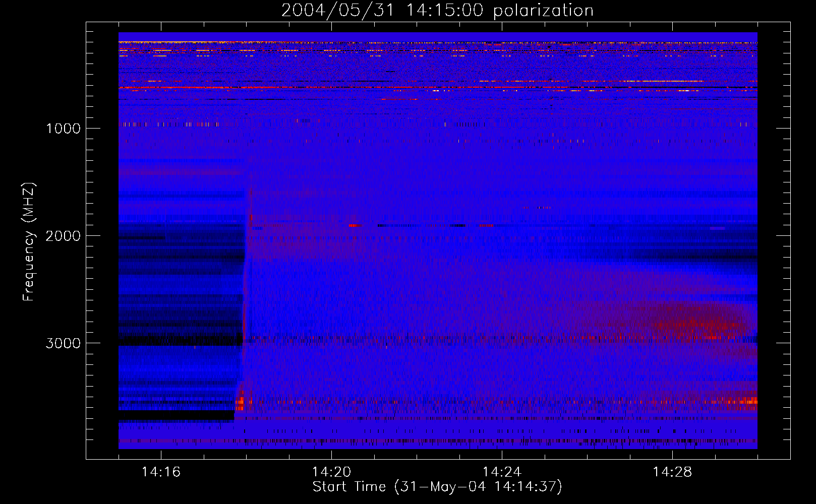Viewport: 816px width, 504px height.
Task: Click the 14:20 time tick label
Action: tap(331, 472)
